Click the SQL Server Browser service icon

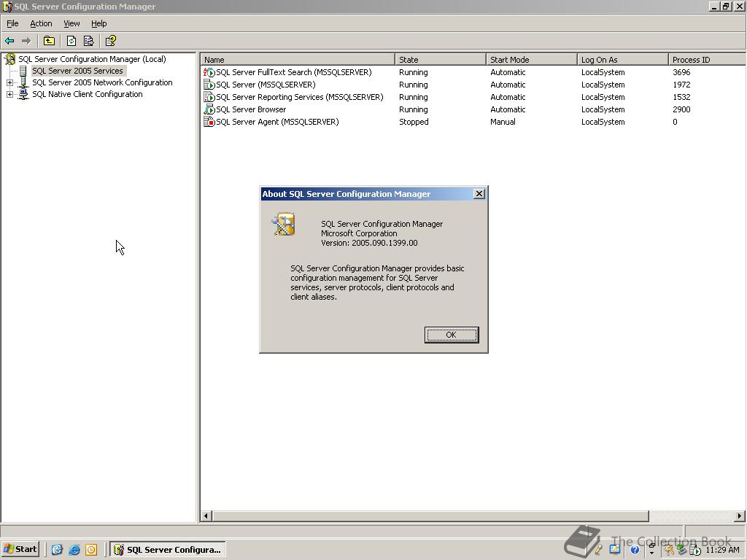coord(209,109)
